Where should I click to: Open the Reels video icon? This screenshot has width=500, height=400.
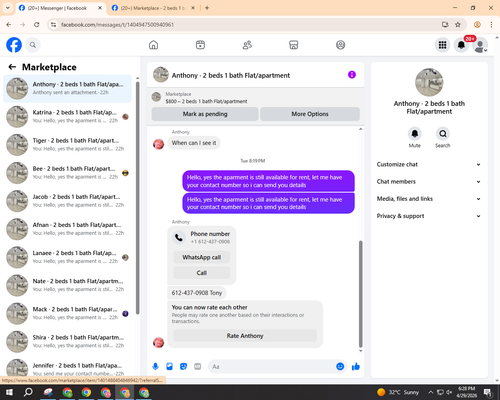[200, 45]
